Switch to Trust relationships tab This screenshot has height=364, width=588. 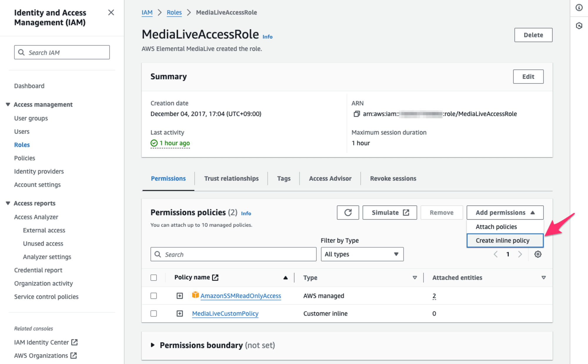(231, 178)
